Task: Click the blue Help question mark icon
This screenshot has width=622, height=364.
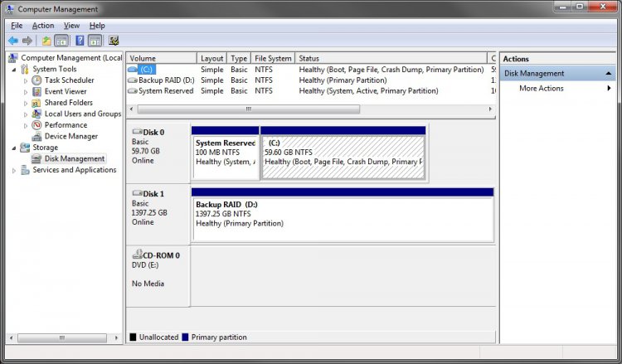Action: click(80, 41)
